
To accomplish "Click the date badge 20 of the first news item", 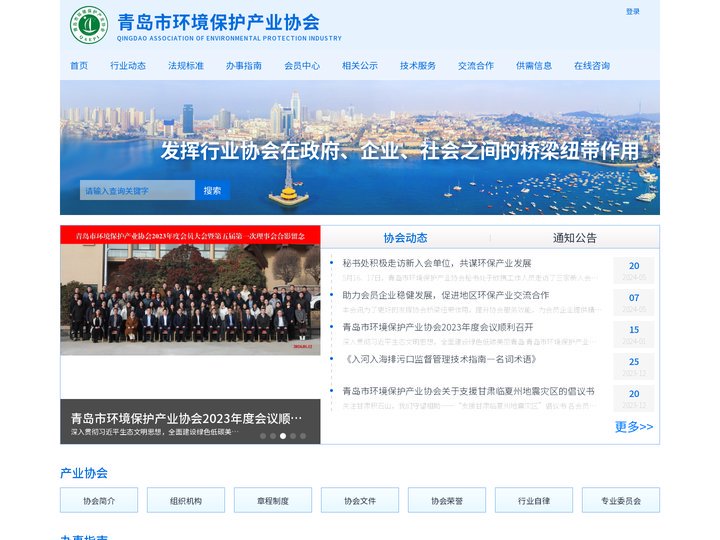I will pos(634,270).
